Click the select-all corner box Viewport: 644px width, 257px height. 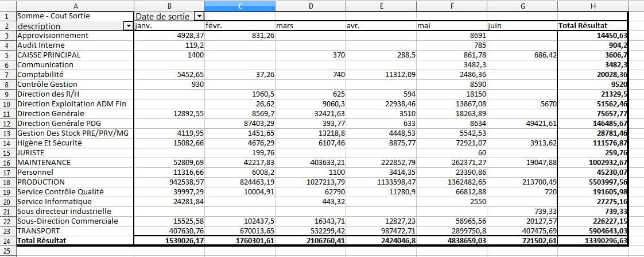(8, 6)
